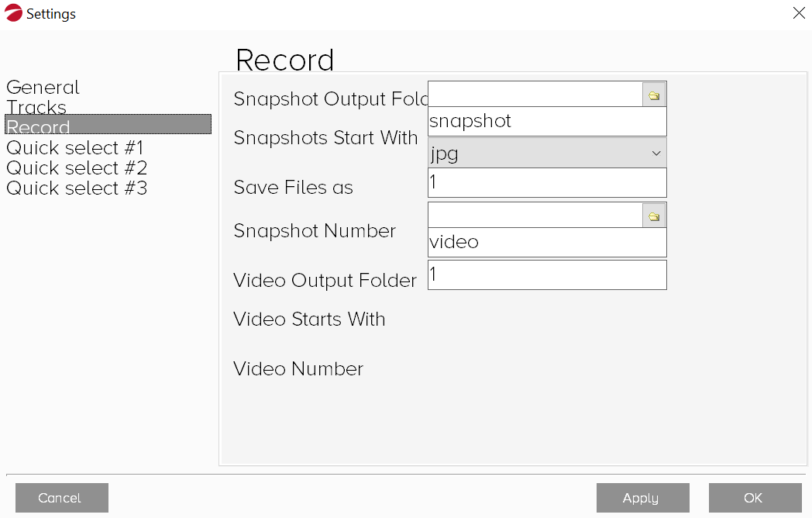Click the folder browse icon above the snapshot field
The width and height of the screenshot is (812, 518).
pyautogui.click(x=654, y=95)
